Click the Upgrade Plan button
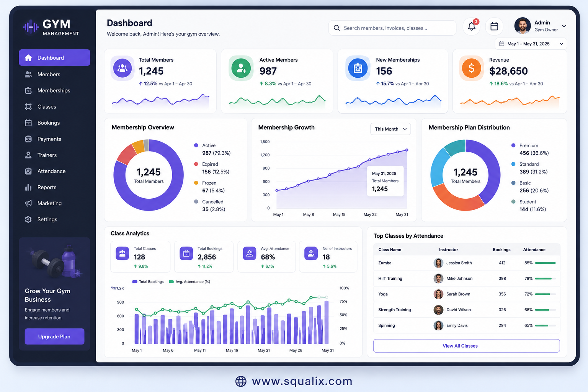 54,336
